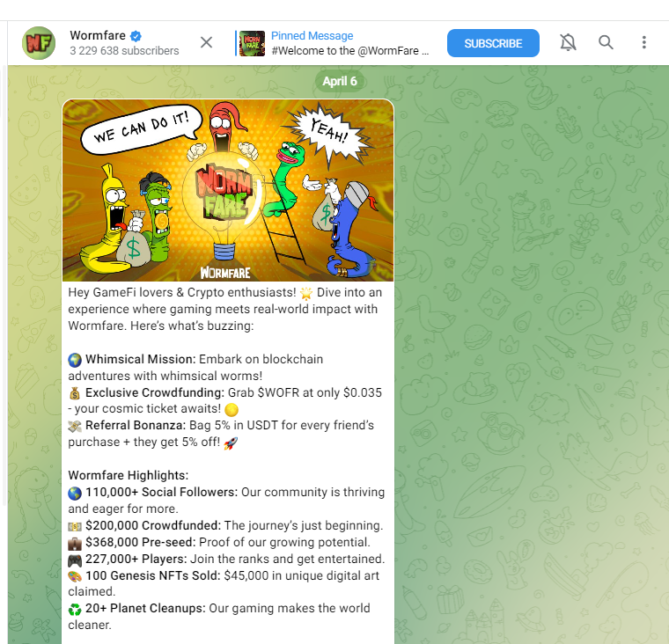Toggle the mute notifications bell icon
Image resolution: width=669 pixels, height=644 pixels.
pyautogui.click(x=568, y=42)
